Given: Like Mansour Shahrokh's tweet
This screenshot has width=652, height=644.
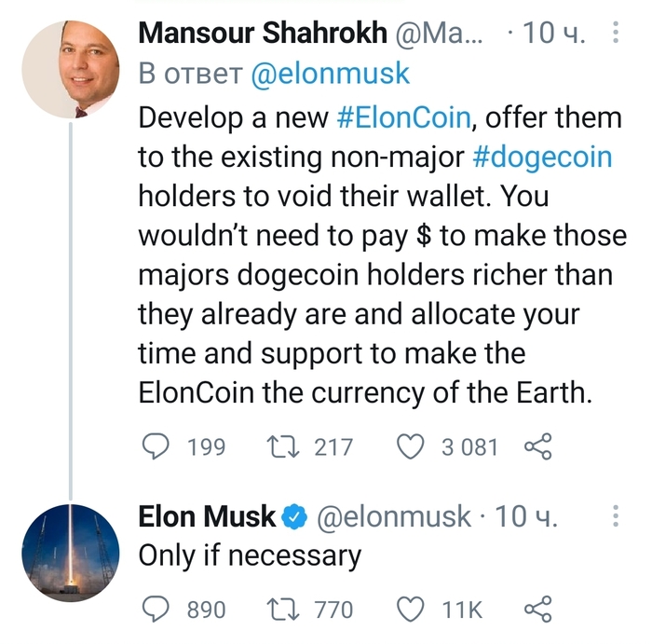Looking at the screenshot, I should tap(411, 446).
